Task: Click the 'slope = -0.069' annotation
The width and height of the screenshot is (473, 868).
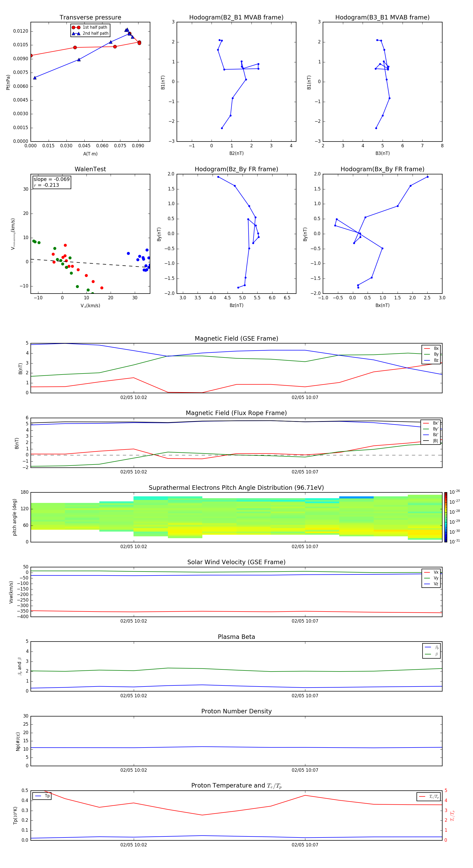Action: (52, 179)
